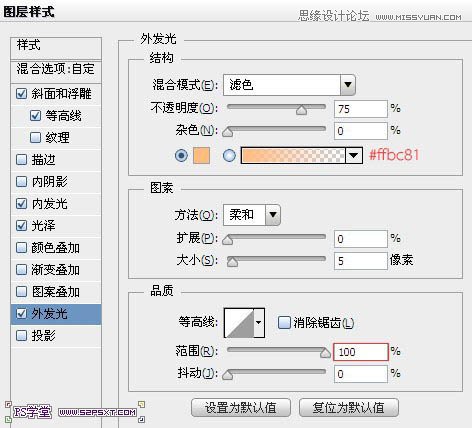Select the 外发光 style row
Image resolution: width=472 pixels, height=428 pixels.
coord(56,314)
